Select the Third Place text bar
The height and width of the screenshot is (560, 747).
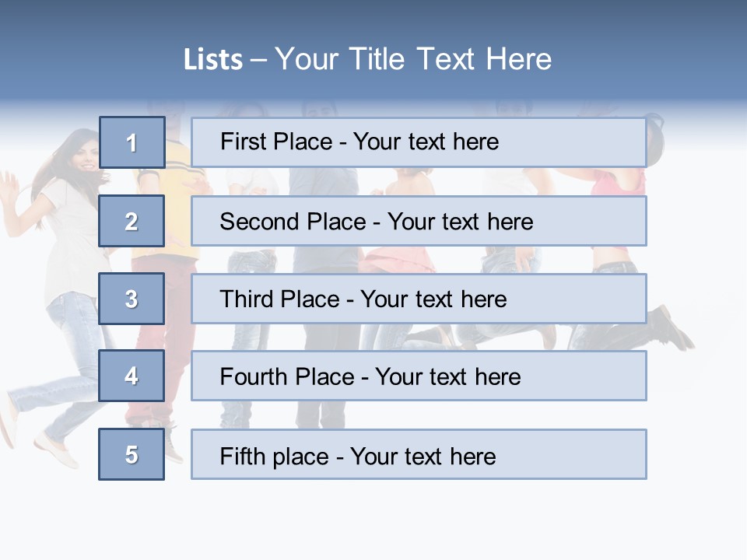coord(419,299)
